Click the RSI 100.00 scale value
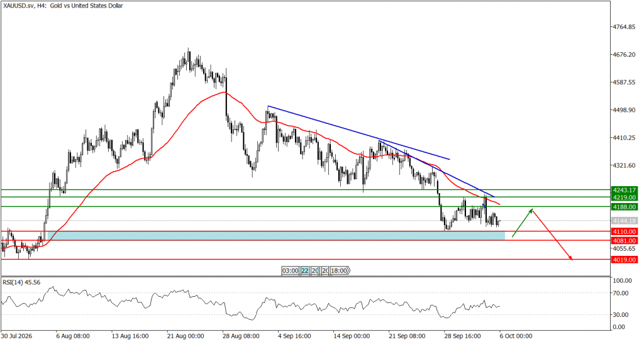The image size is (644, 342). coord(623,281)
